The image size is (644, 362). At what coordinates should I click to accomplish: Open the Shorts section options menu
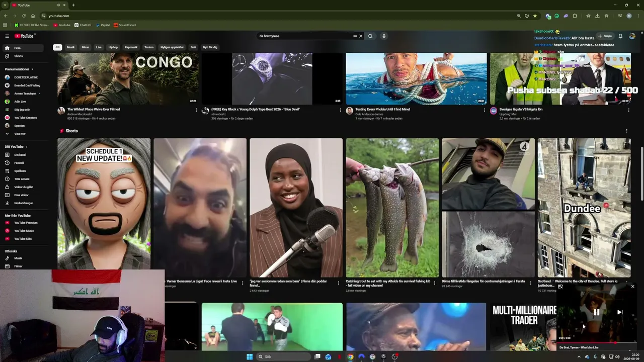point(627,131)
